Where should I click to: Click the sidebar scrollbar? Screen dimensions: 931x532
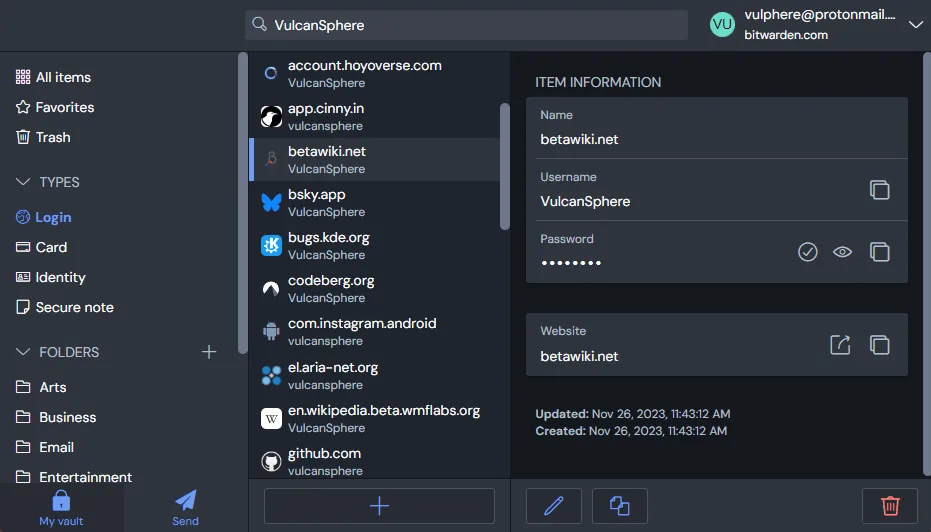[242, 203]
